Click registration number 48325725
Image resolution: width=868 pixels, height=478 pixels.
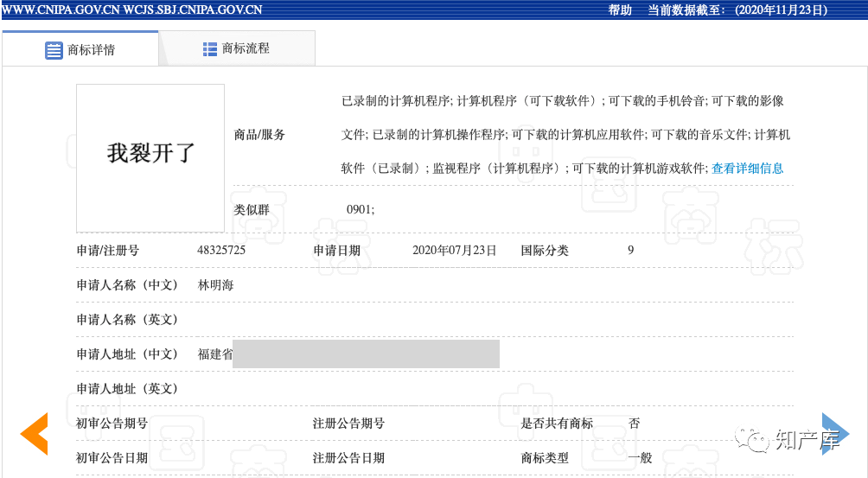pos(220,250)
